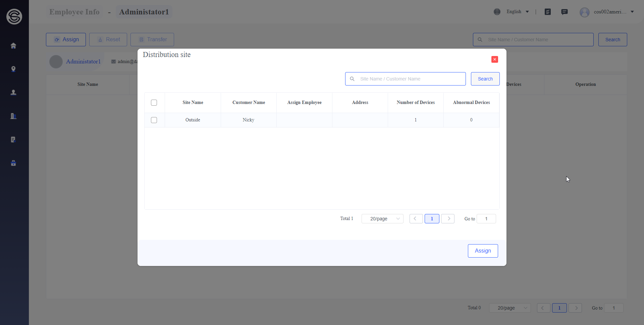The height and width of the screenshot is (325, 644).
Task: Toggle the select-all checkbox in table header
Action: pyautogui.click(x=154, y=103)
